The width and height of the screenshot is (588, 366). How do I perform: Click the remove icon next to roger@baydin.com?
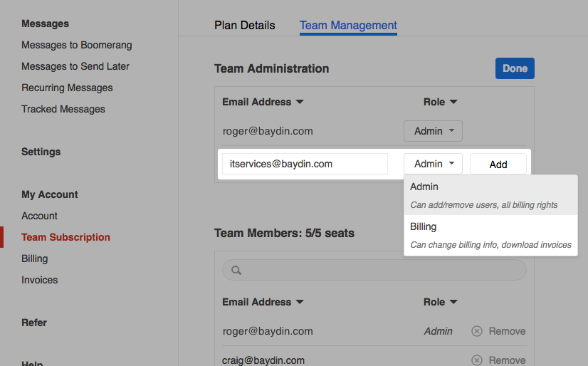click(x=477, y=331)
